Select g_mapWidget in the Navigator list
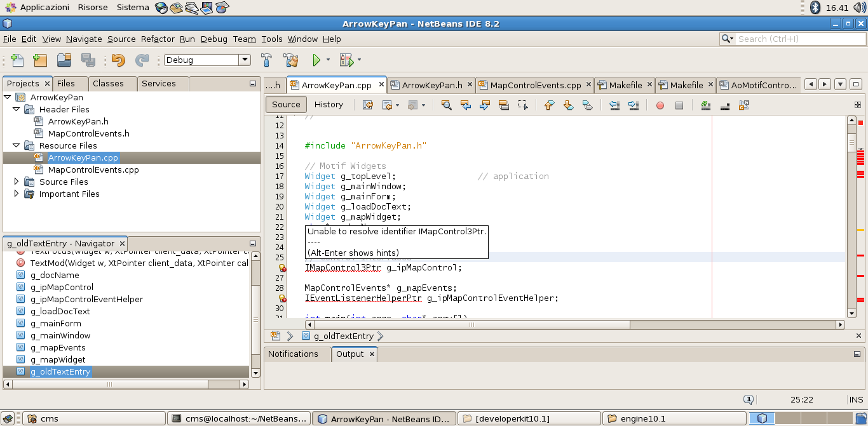The width and height of the screenshot is (868, 426). tap(58, 359)
